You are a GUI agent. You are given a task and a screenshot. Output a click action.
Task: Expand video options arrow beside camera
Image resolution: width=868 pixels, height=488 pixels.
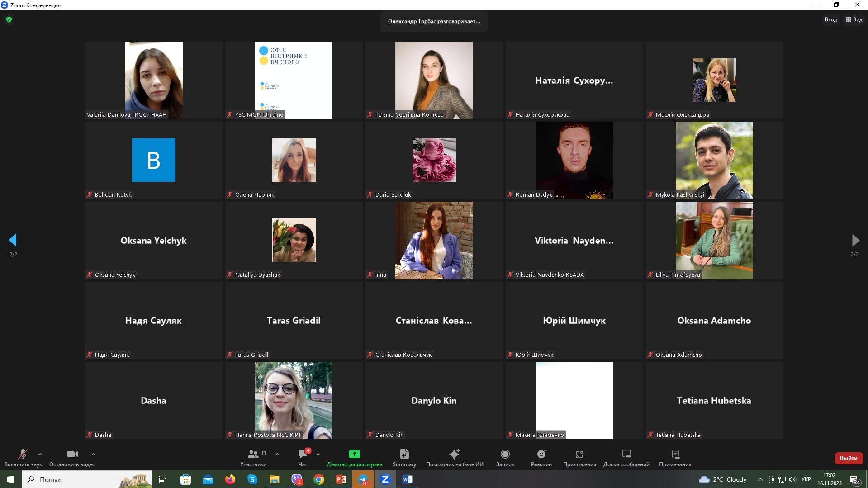94,454
